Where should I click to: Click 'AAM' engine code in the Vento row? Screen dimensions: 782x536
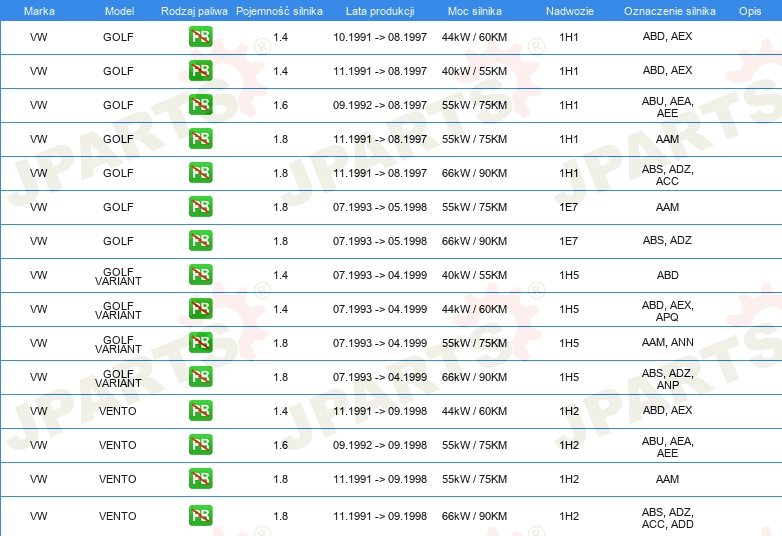[667, 479]
